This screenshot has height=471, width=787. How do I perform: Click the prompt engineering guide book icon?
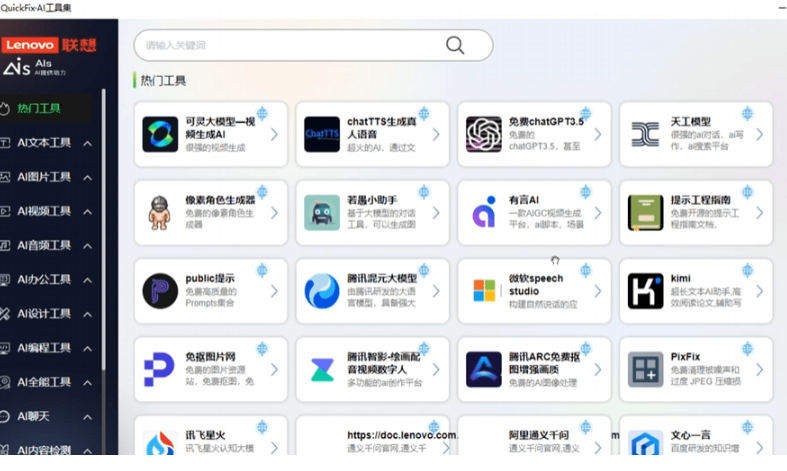645,212
